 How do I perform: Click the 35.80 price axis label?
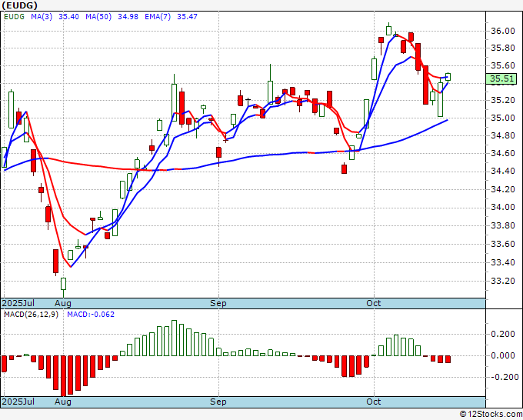coord(503,48)
